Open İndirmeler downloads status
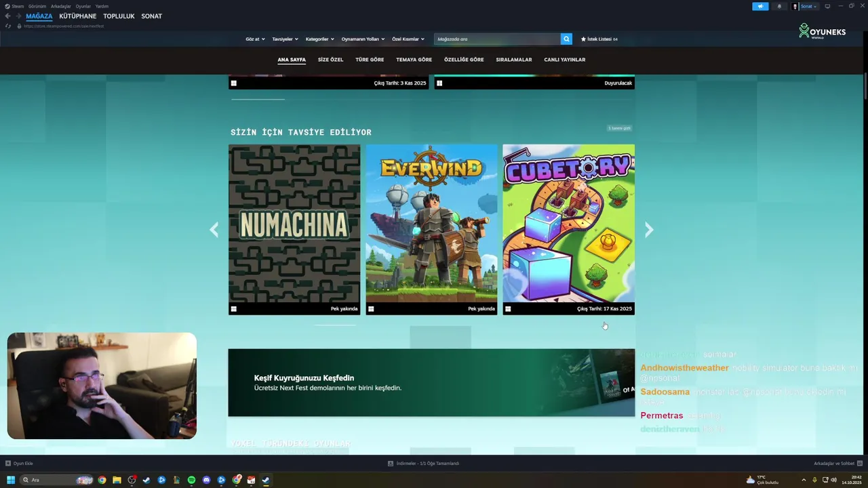868x488 pixels. 424,464
